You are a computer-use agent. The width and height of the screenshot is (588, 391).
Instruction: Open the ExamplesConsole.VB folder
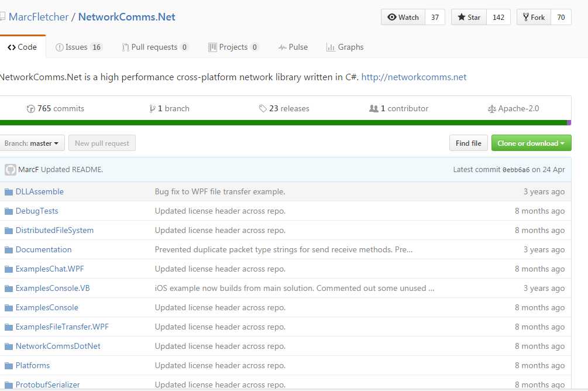click(53, 289)
